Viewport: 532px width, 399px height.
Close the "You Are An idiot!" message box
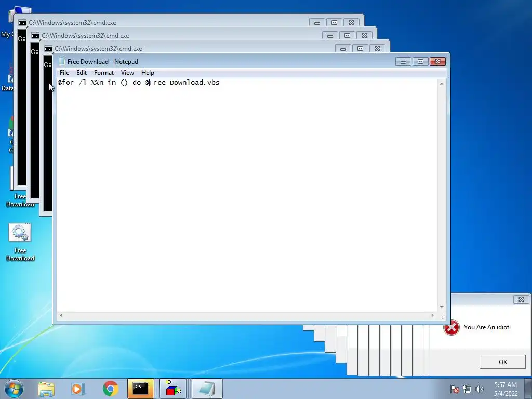coord(521,300)
